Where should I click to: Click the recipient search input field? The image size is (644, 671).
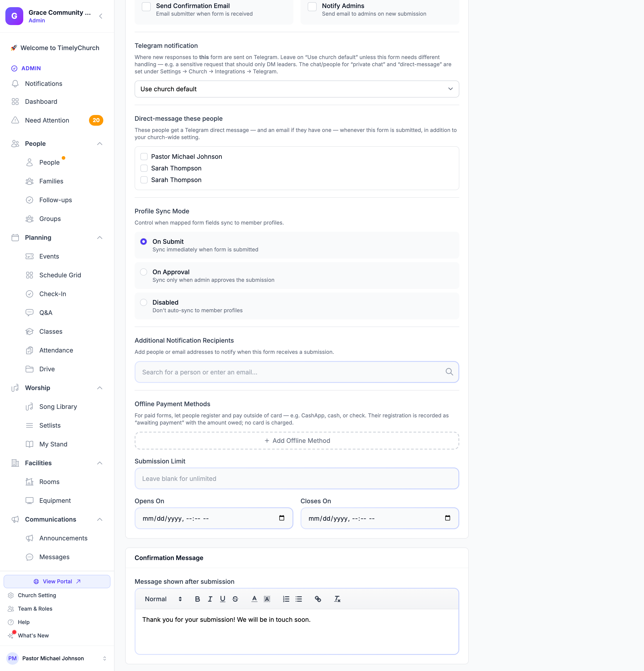click(297, 372)
